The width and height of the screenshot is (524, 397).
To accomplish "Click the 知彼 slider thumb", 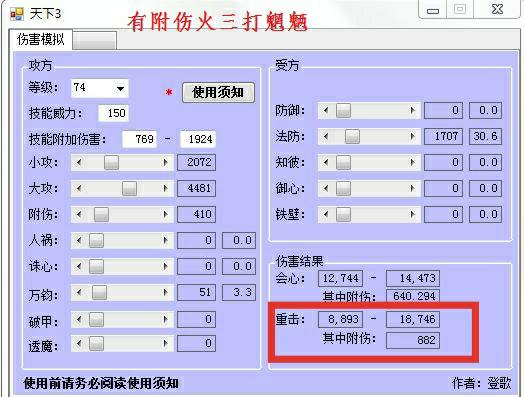I will click(343, 162).
